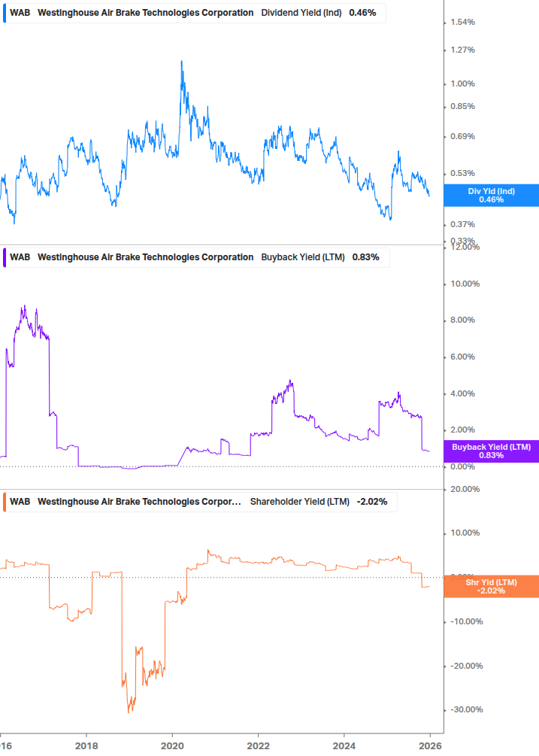Click the 0.83% value in the middle legend
Viewport: 539px width, 756px height.
(x=365, y=257)
